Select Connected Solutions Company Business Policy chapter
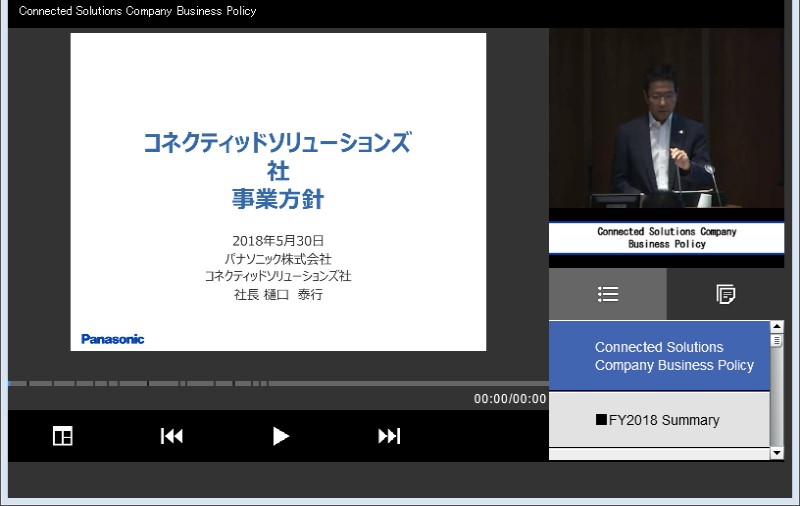Screen dimensions: 800x506 click(x=659, y=356)
